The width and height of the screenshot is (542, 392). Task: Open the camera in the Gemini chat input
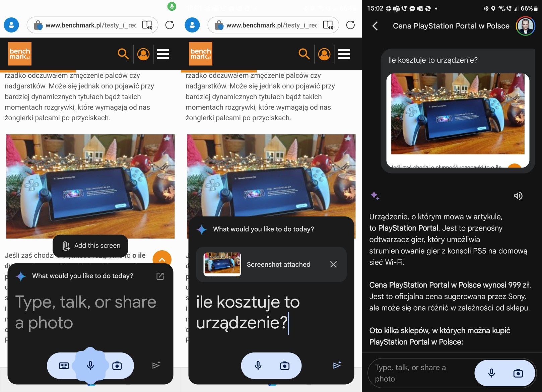518,373
